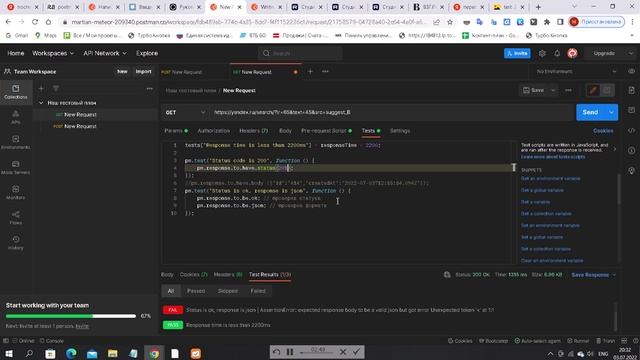640x360 pixels.
Task: Switch to the Body request tab
Action: (285, 131)
